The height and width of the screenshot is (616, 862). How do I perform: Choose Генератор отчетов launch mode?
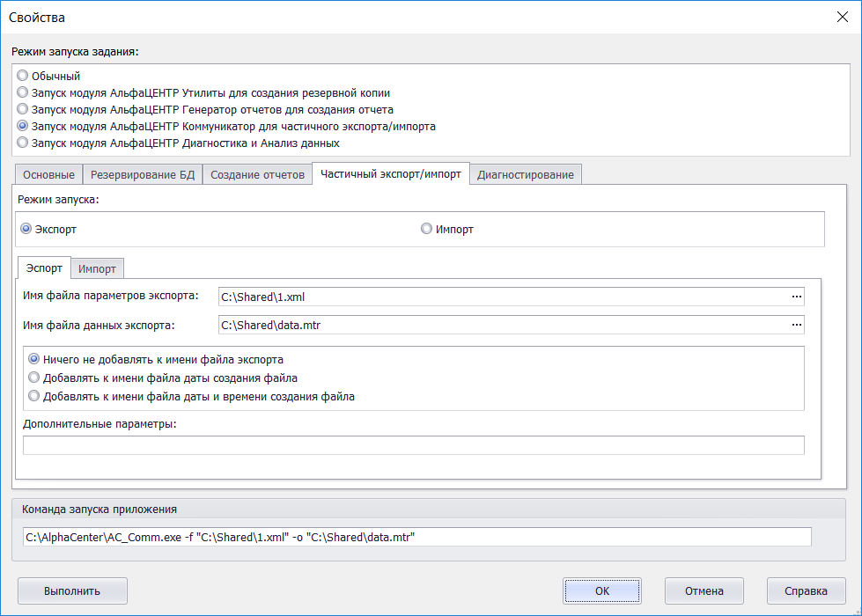(23, 109)
